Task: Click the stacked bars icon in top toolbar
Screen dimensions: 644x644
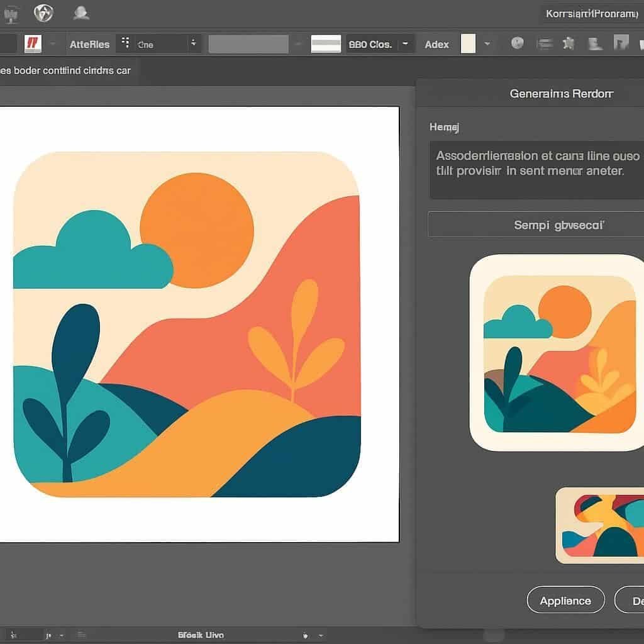Action: coord(545,43)
